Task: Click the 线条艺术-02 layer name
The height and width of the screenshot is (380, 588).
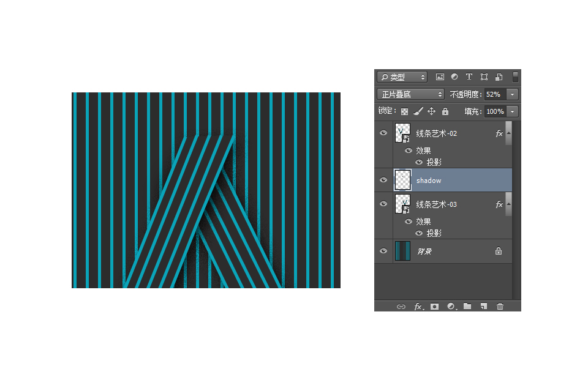Action: coord(437,133)
